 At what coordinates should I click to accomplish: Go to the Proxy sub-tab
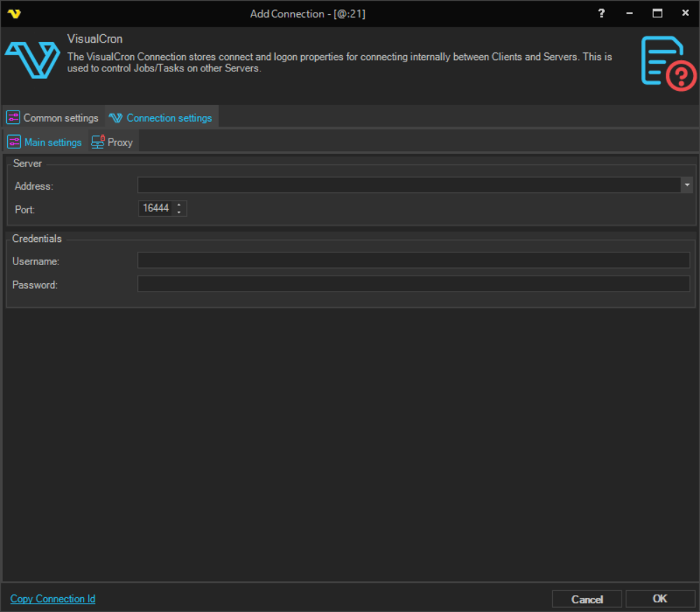point(112,142)
